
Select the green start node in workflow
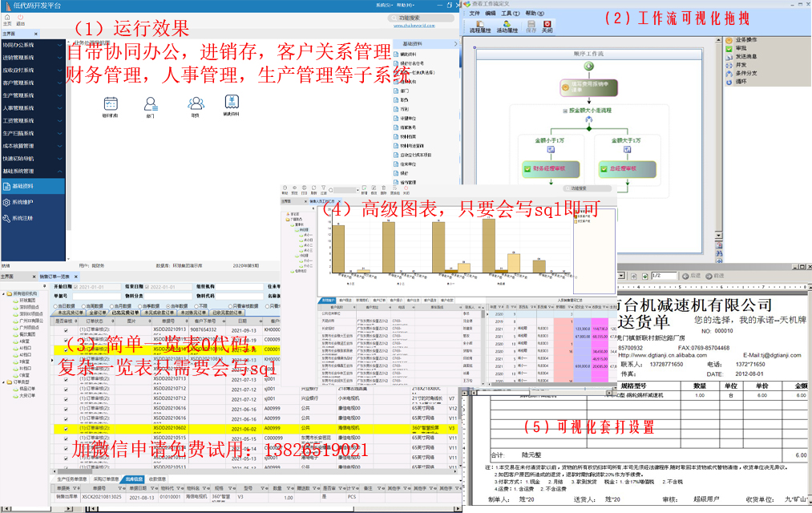(589, 67)
